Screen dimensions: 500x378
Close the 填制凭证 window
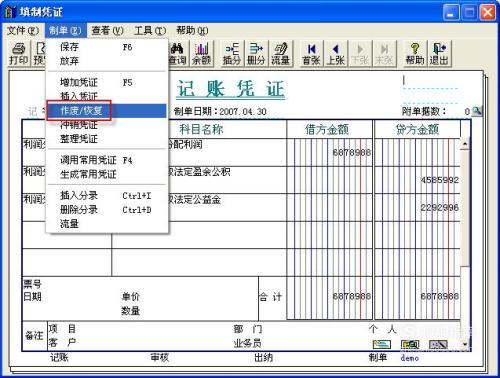[488, 13]
